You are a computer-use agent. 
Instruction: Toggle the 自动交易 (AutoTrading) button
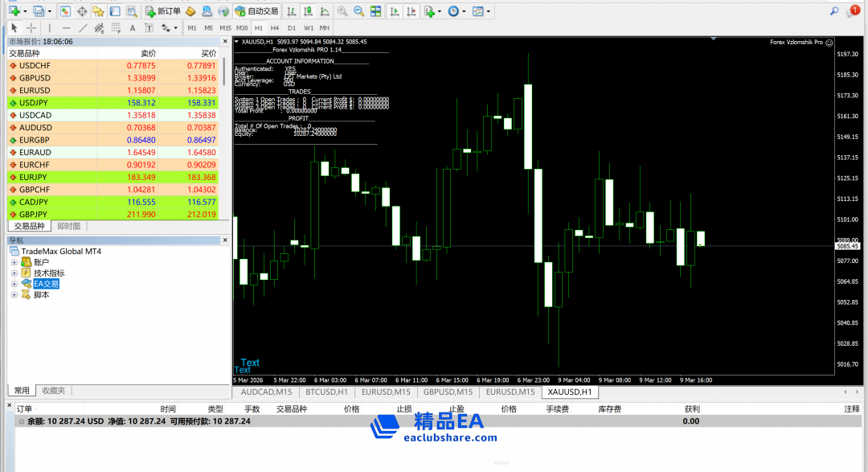click(256, 11)
